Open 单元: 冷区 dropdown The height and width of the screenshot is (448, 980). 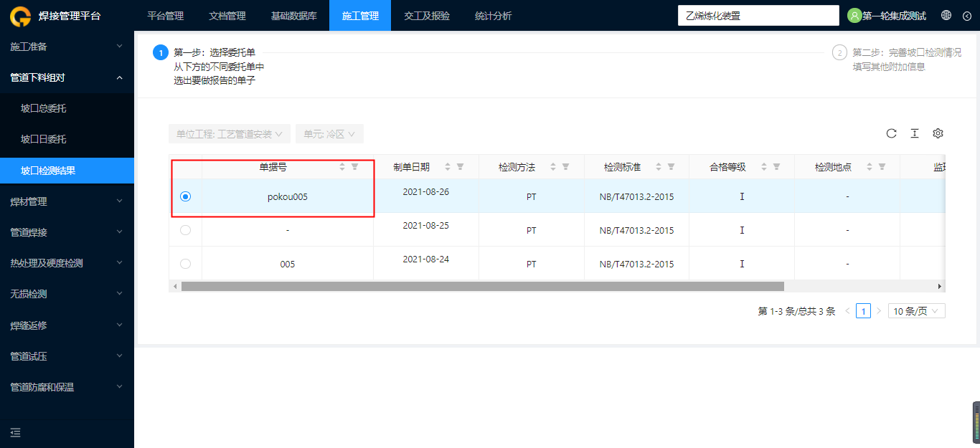coord(329,134)
